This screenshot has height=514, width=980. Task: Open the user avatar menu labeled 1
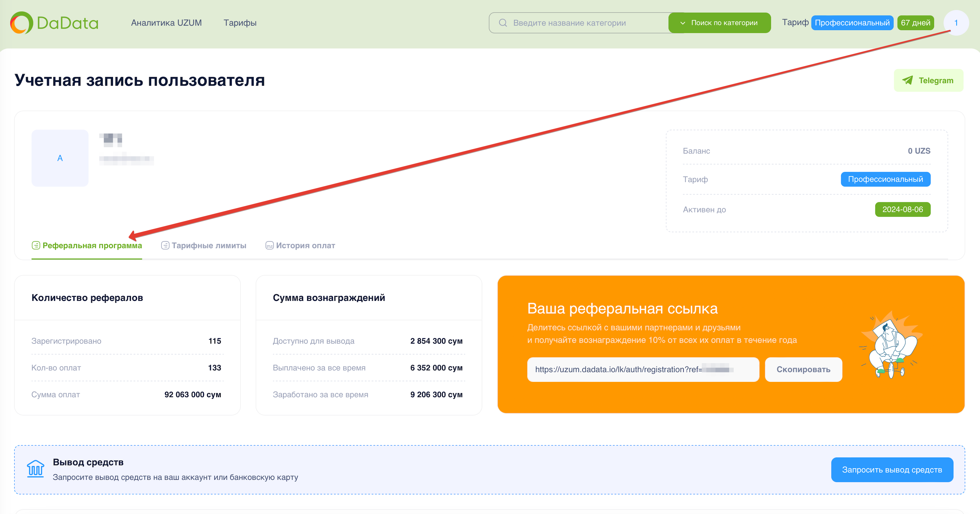pyautogui.click(x=956, y=23)
